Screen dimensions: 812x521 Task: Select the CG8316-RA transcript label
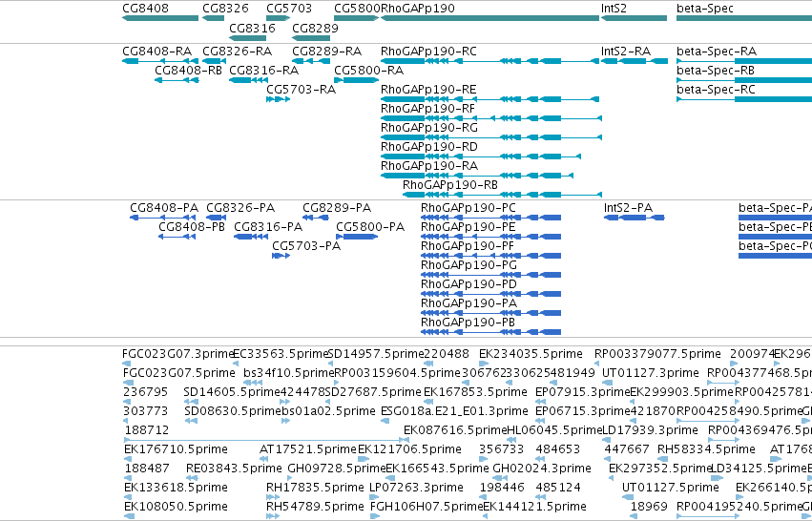tap(264, 71)
